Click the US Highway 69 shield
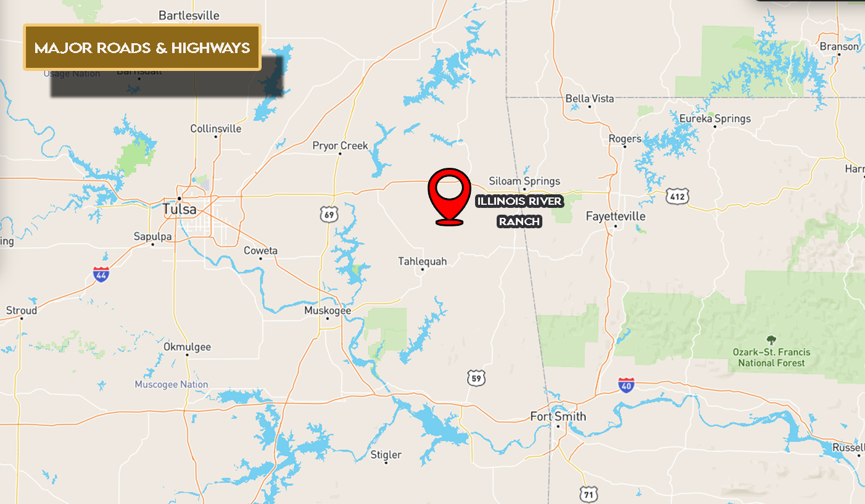The height and width of the screenshot is (504, 865). [329, 215]
